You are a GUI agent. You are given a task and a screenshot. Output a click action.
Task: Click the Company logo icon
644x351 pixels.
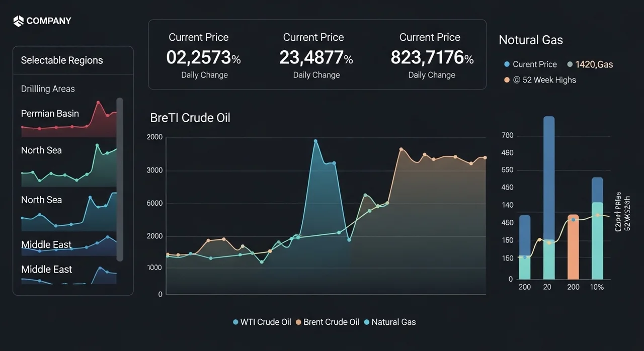click(19, 21)
